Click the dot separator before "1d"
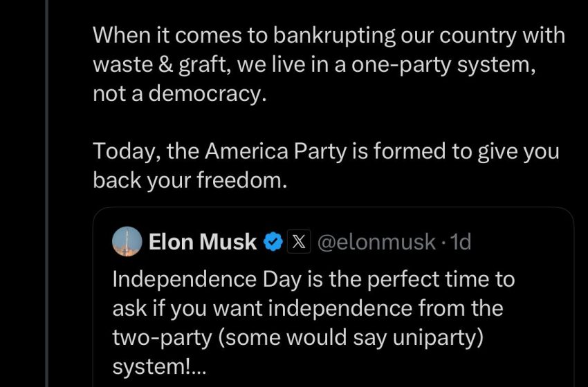 [x=443, y=243]
